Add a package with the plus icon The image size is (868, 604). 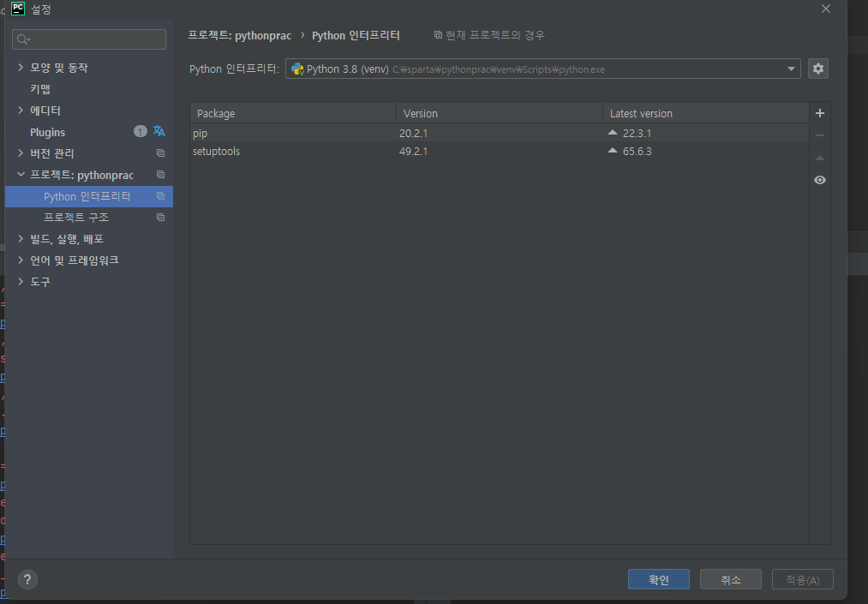pyautogui.click(x=820, y=113)
